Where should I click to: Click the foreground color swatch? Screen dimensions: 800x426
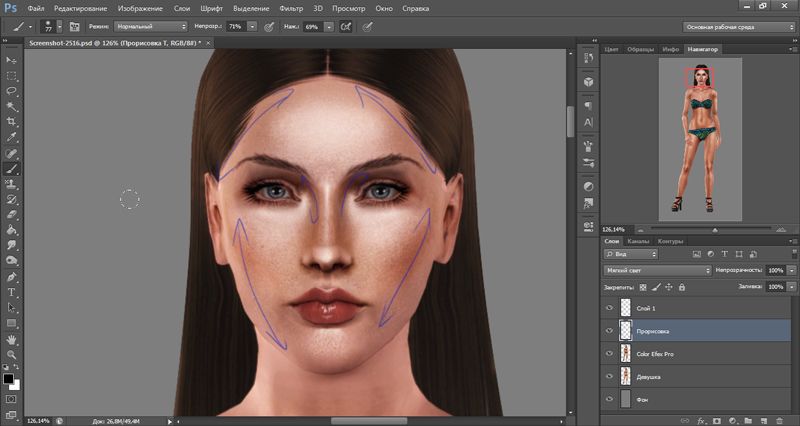click(8, 379)
